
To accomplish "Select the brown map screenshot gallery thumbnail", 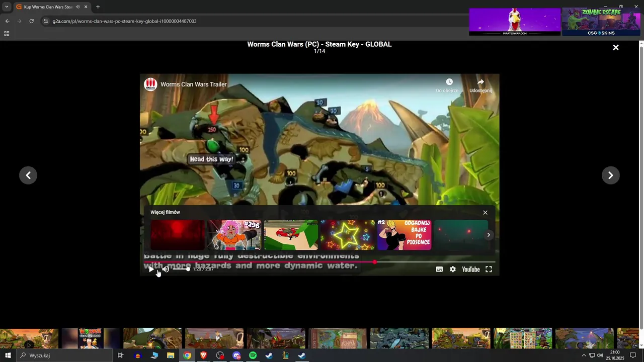I will [x=338, y=338].
